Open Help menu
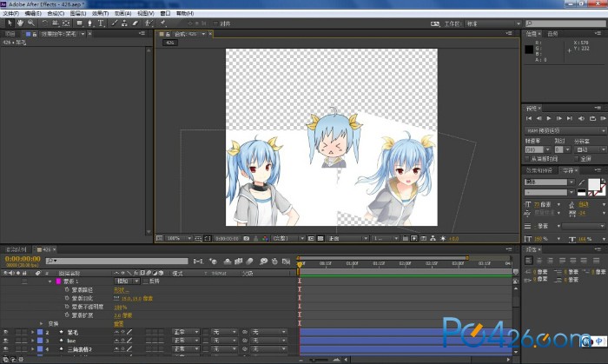Viewport: 608px width, 364px height. (x=185, y=13)
